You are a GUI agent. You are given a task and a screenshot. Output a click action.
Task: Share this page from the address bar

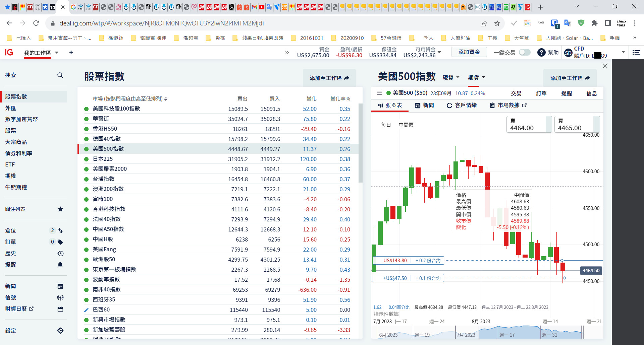[484, 23]
